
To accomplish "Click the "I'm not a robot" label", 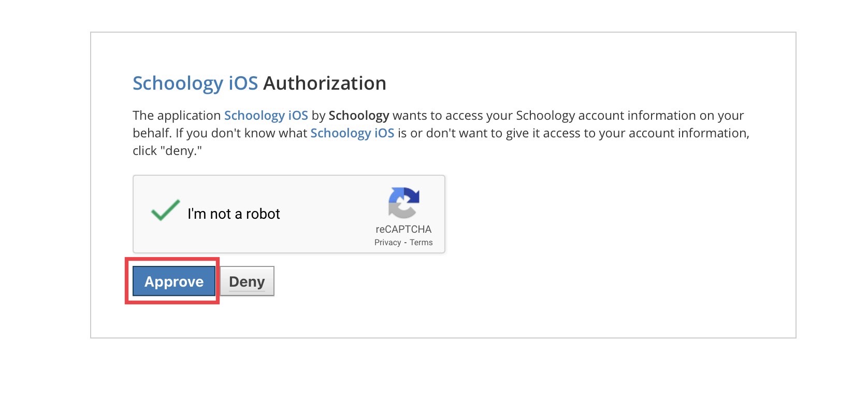I will click(234, 214).
